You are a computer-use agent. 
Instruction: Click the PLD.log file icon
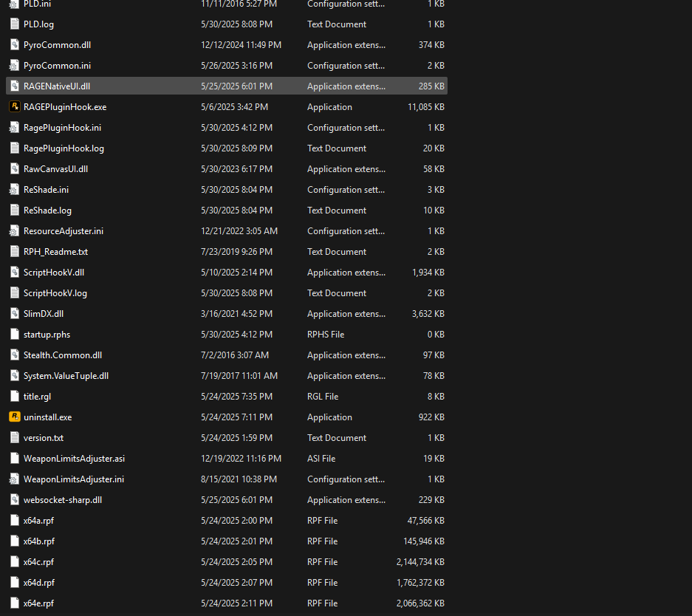tap(15, 24)
